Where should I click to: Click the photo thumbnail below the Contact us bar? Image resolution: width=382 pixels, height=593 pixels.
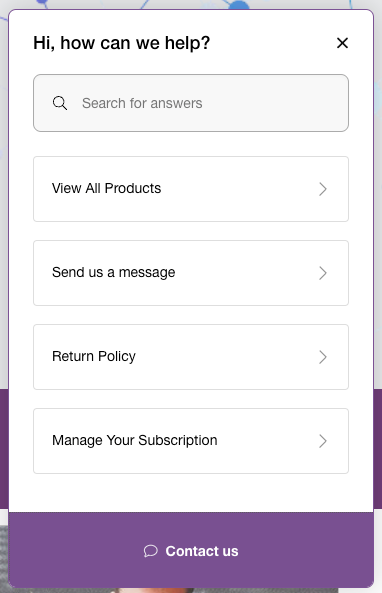(170, 590)
